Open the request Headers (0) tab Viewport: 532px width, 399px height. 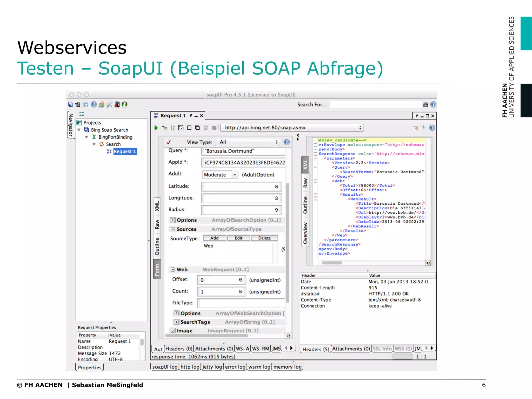pyautogui.click(x=179, y=349)
